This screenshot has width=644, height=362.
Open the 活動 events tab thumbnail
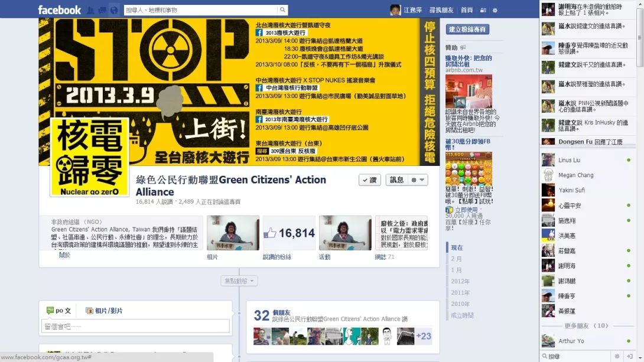click(x=345, y=233)
